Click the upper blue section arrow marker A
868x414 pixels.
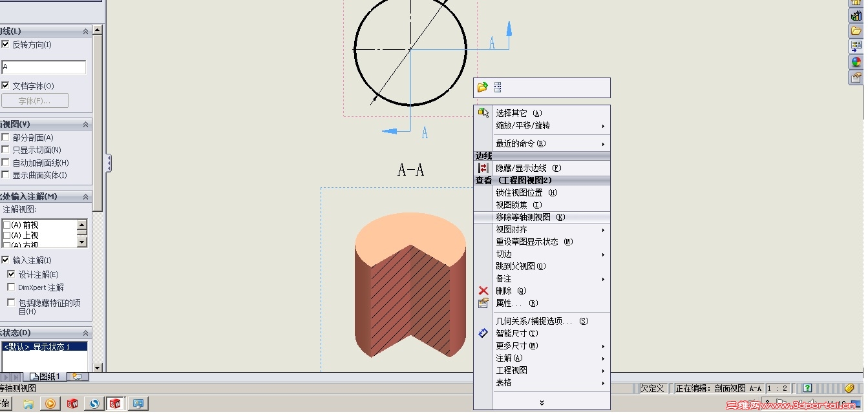509,29
